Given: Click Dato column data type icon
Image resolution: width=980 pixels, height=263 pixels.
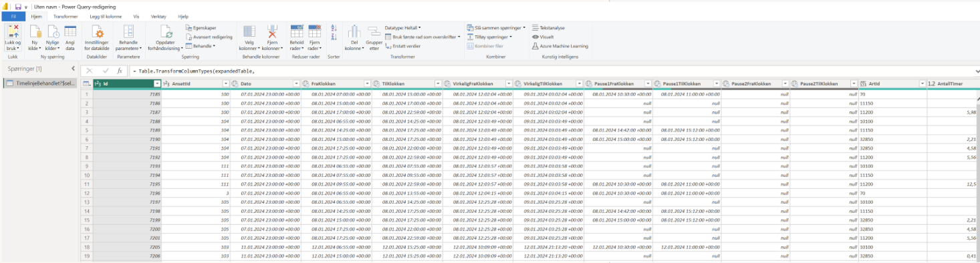Looking at the screenshot, I should (235, 83).
